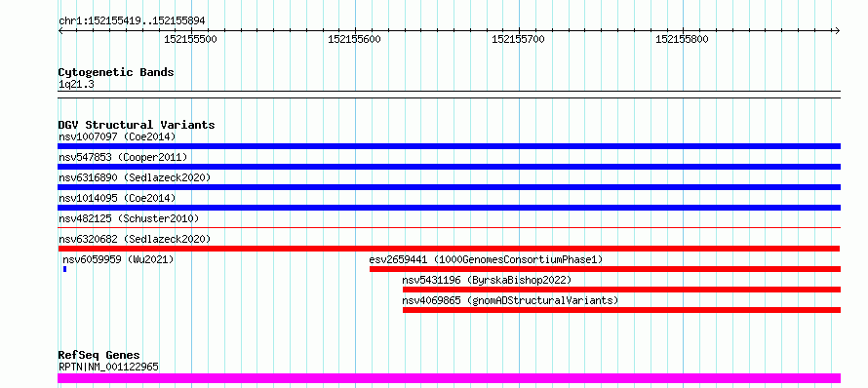
Task: Open the nsv1007097 (Coe2014) label
Action: [117, 136]
